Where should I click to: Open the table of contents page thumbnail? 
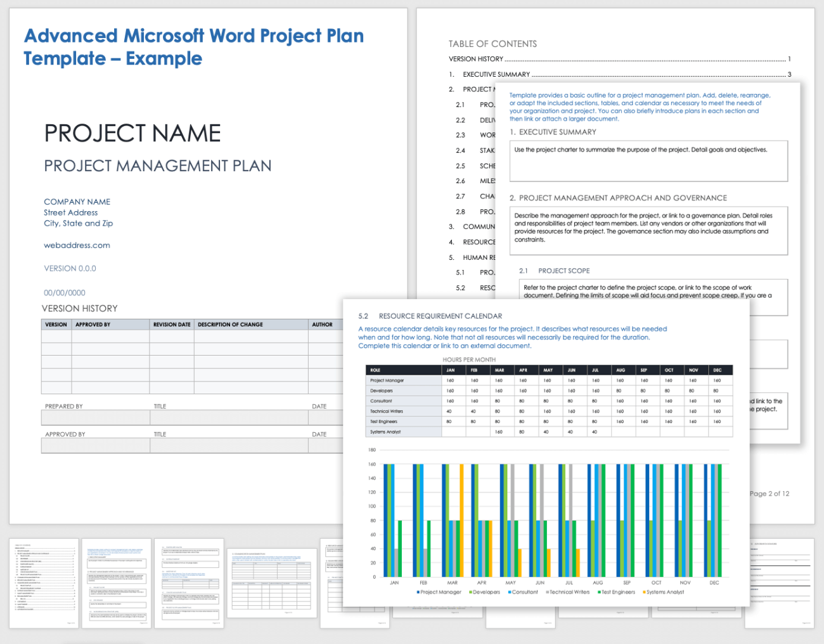click(x=44, y=583)
